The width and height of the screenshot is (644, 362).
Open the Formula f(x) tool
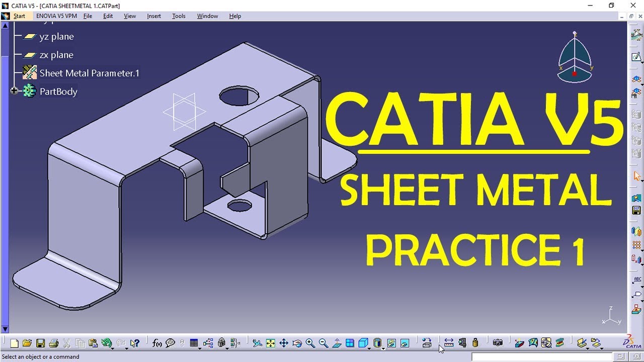pos(157,343)
